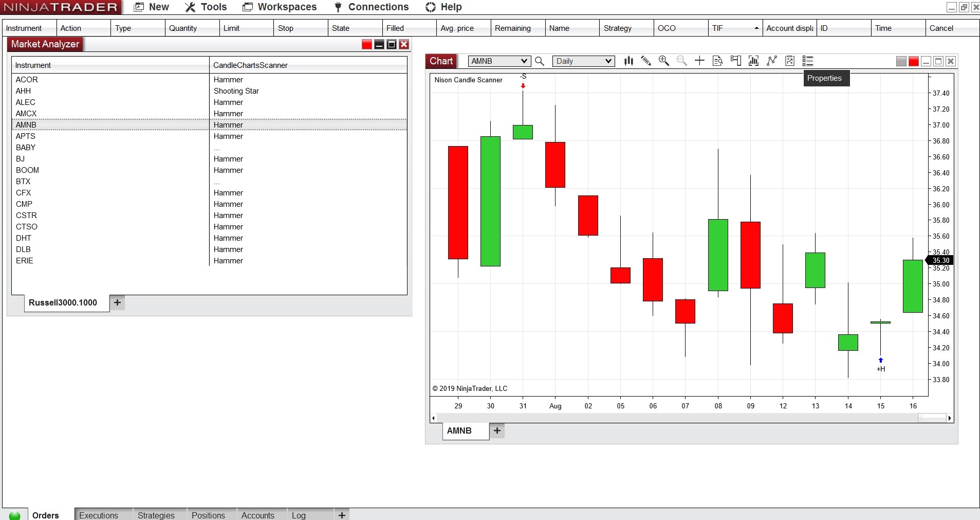Click the New menu icon

click(x=138, y=7)
